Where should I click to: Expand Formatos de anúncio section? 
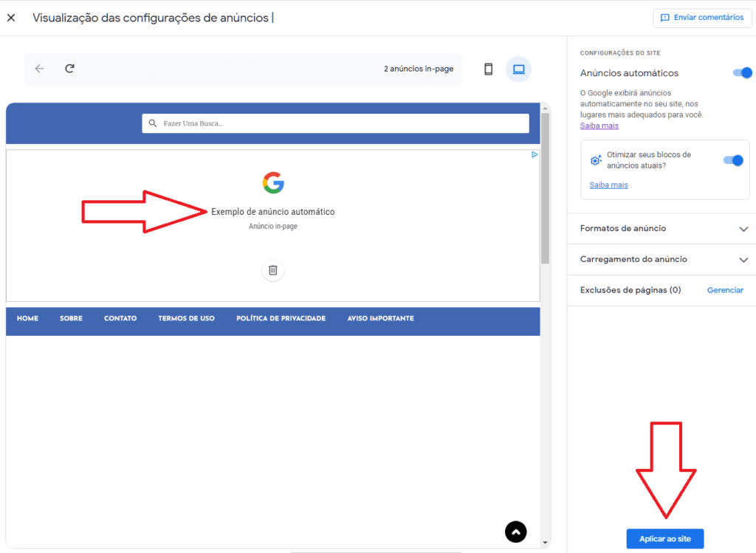tap(661, 229)
